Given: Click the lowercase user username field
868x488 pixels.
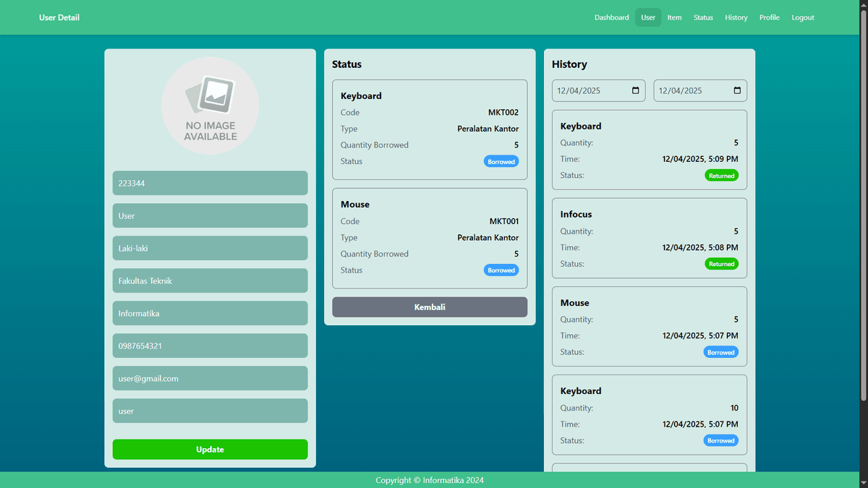Looking at the screenshot, I should [210, 411].
